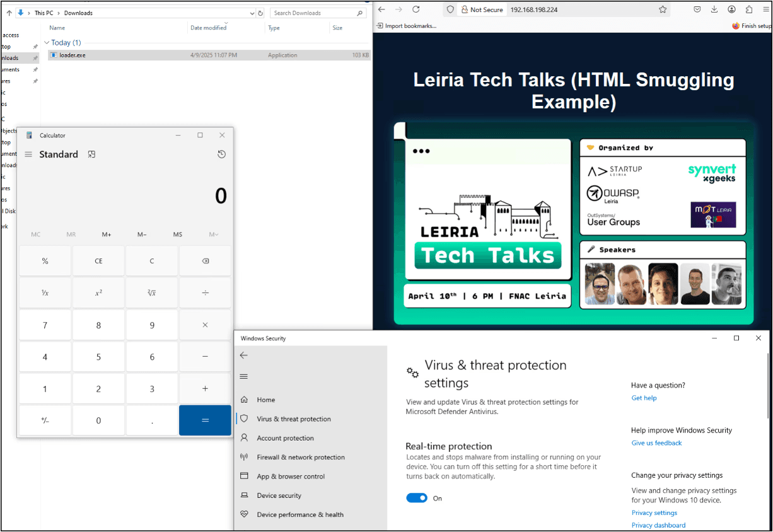Click This PC in Explorer breadcrumb
This screenshot has width=773, height=532.
(x=44, y=13)
